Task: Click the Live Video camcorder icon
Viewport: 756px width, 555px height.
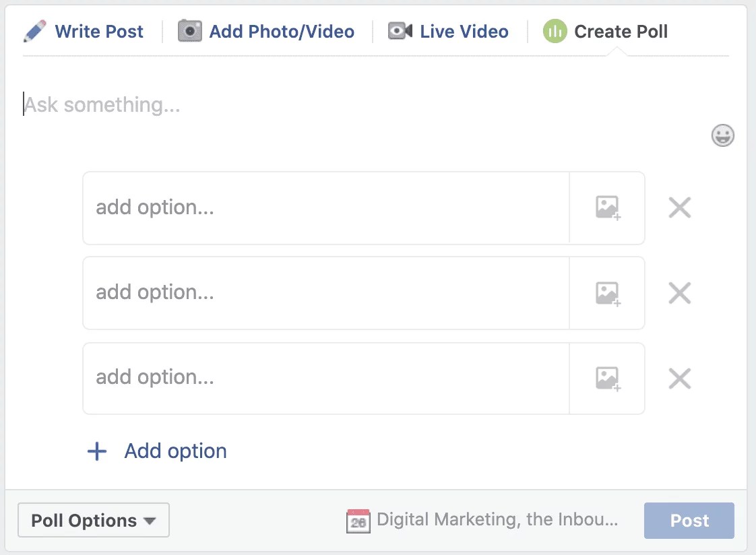Action: click(399, 30)
